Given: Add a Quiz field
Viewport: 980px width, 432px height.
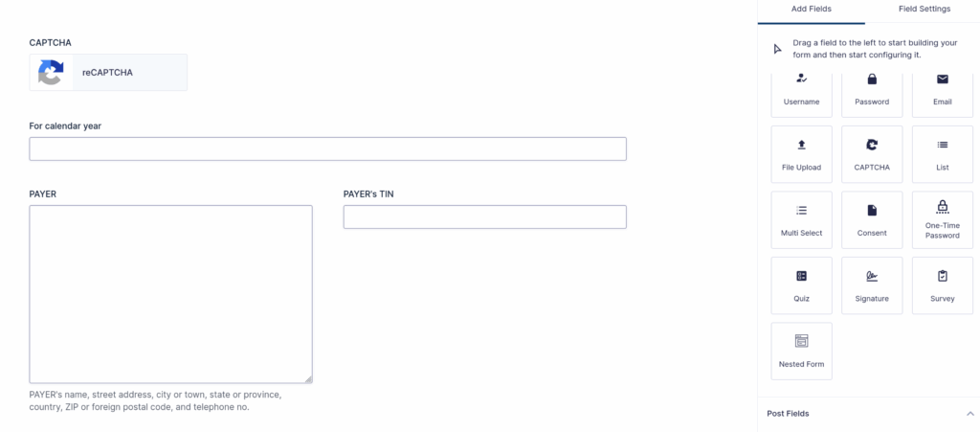Looking at the screenshot, I should coord(801,285).
